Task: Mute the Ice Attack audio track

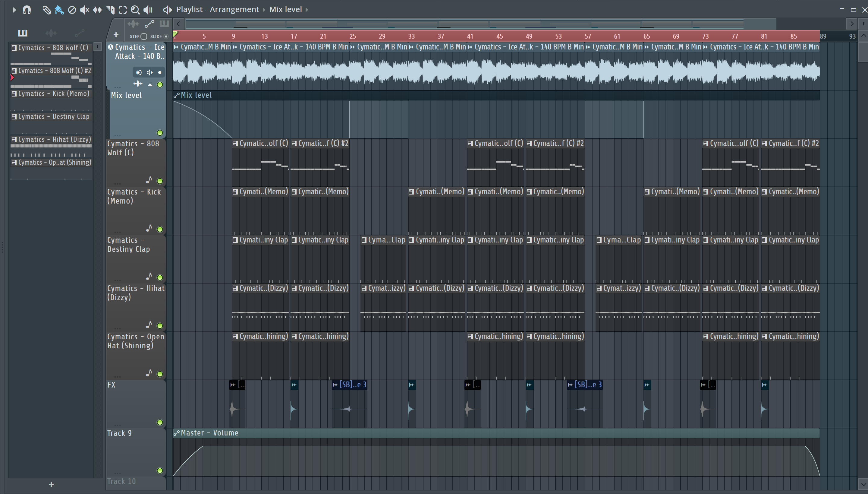Action: click(160, 84)
